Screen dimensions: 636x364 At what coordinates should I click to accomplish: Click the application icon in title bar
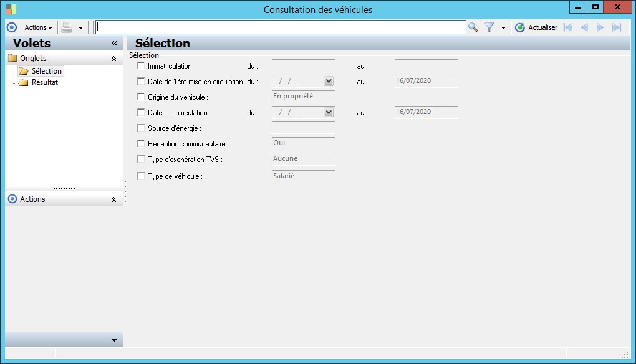tap(11, 9)
